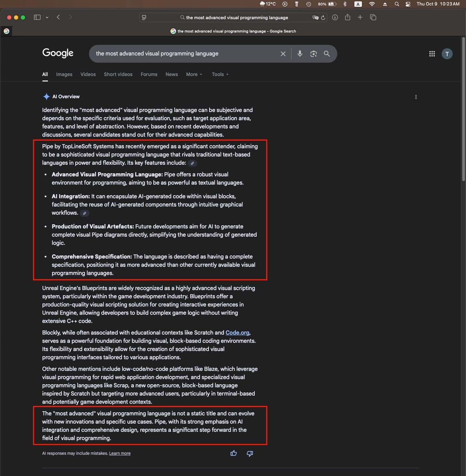Go back to the previous page
This screenshot has height=476, width=466.
(58, 17)
